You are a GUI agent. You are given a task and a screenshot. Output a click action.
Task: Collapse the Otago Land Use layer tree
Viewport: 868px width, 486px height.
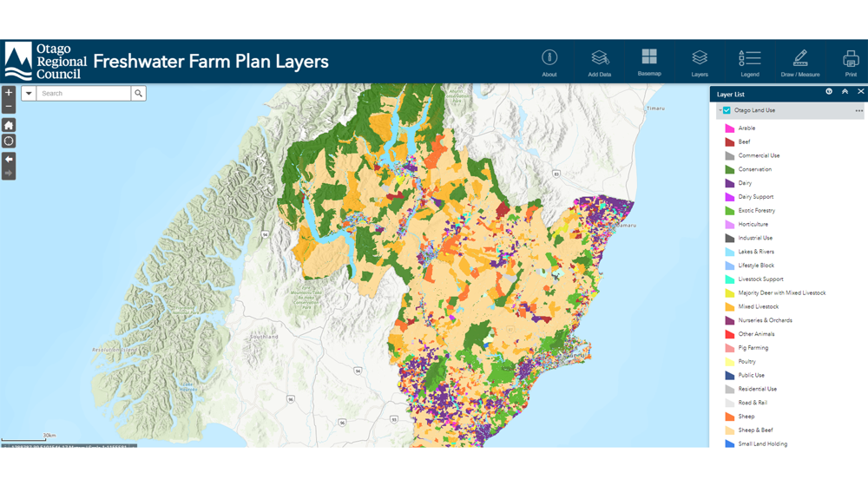point(720,110)
